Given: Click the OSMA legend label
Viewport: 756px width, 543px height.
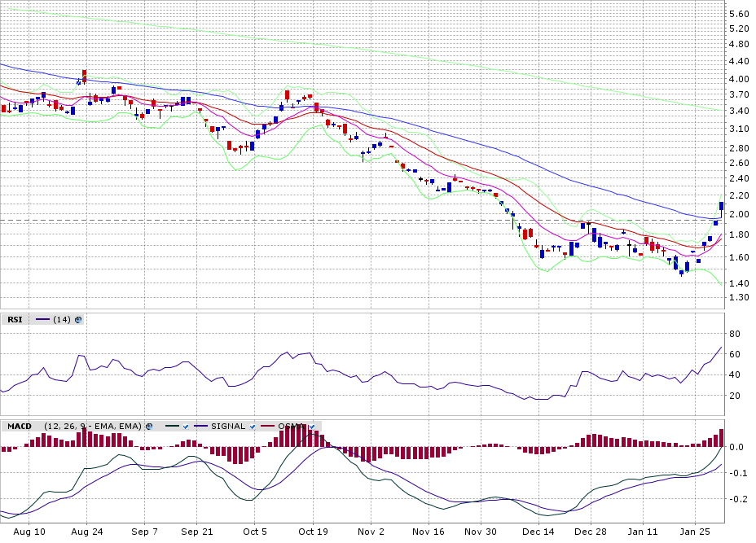Looking at the screenshot, I should click(x=290, y=426).
